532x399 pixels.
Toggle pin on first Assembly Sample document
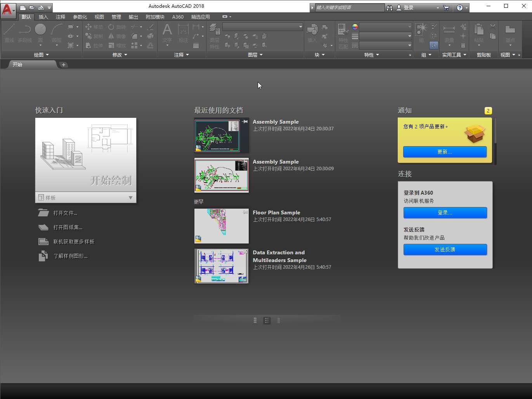(245, 122)
